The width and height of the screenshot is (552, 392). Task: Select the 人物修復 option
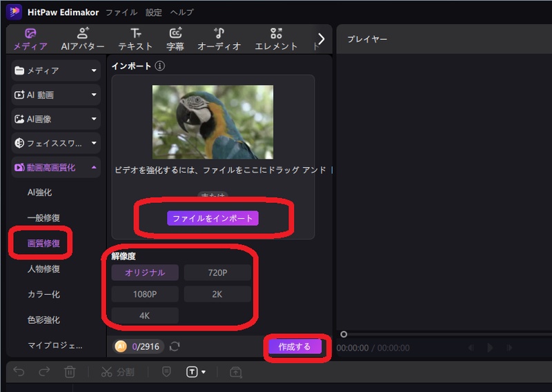(x=43, y=269)
